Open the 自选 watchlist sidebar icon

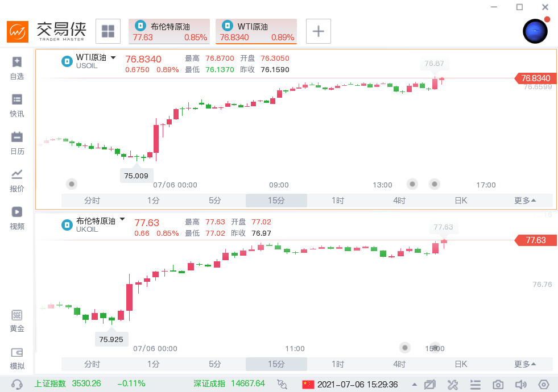[x=16, y=68]
